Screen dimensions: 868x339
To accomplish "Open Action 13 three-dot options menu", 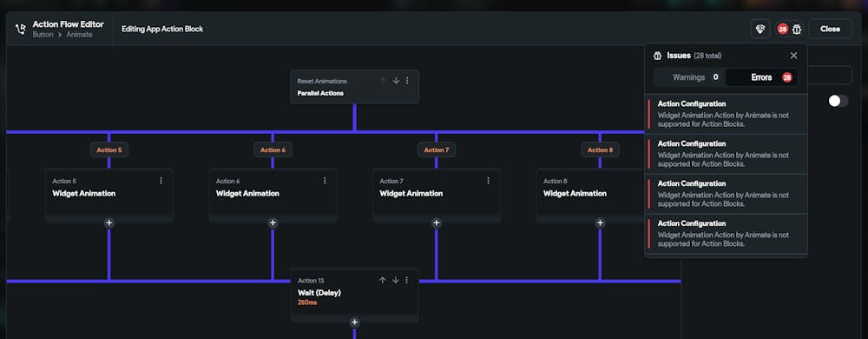I will [x=407, y=280].
